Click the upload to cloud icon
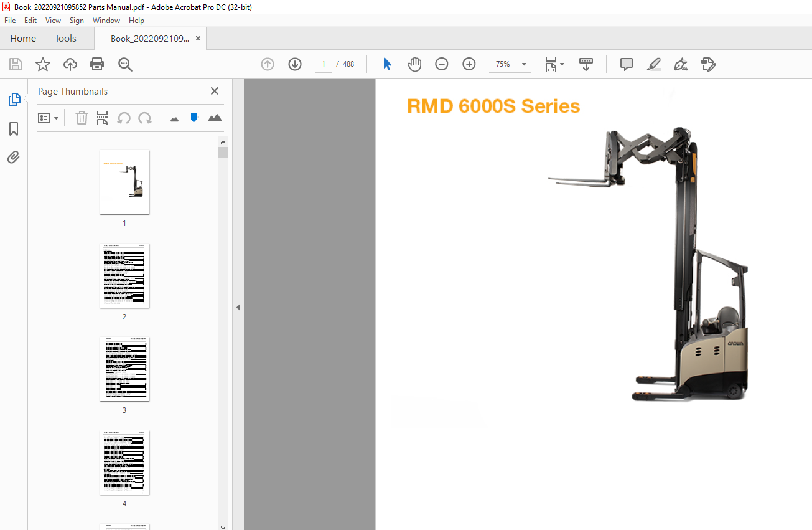 pyautogui.click(x=70, y=64)
